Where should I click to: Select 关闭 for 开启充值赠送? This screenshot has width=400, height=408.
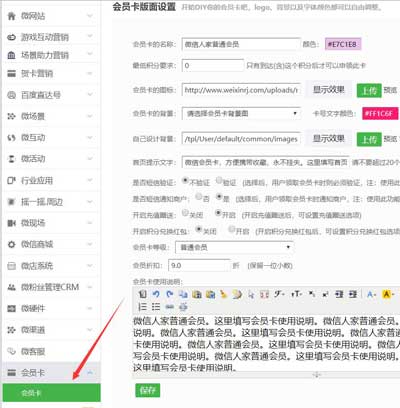[185, 213]
